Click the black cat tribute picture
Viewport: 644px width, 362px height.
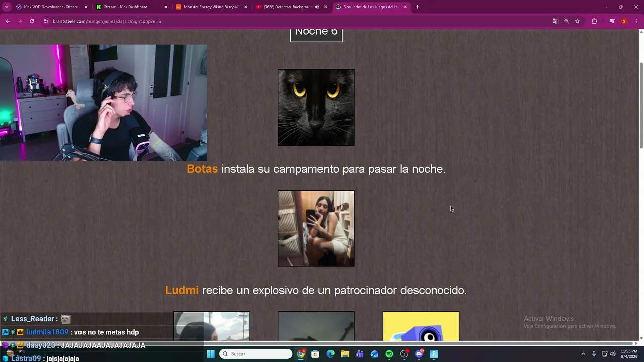316,108
